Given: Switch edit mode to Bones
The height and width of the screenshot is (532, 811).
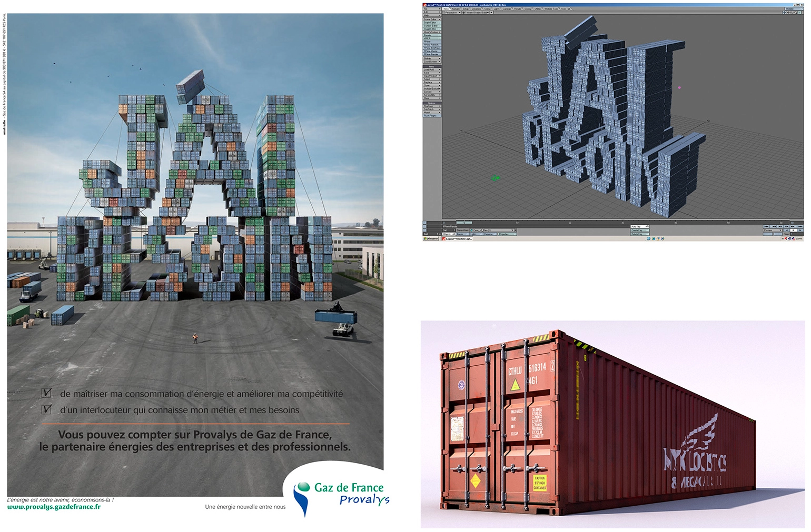Looking at the screenshot, I should coord(462,234).
